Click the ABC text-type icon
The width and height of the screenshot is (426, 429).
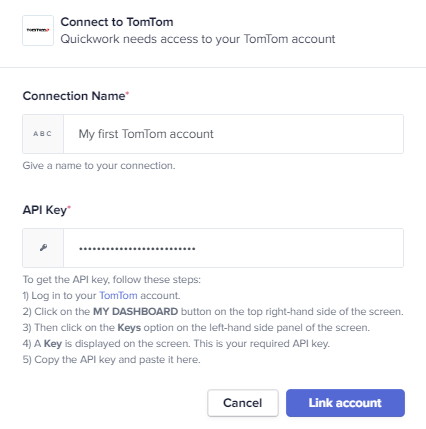(x=43, y=134)
